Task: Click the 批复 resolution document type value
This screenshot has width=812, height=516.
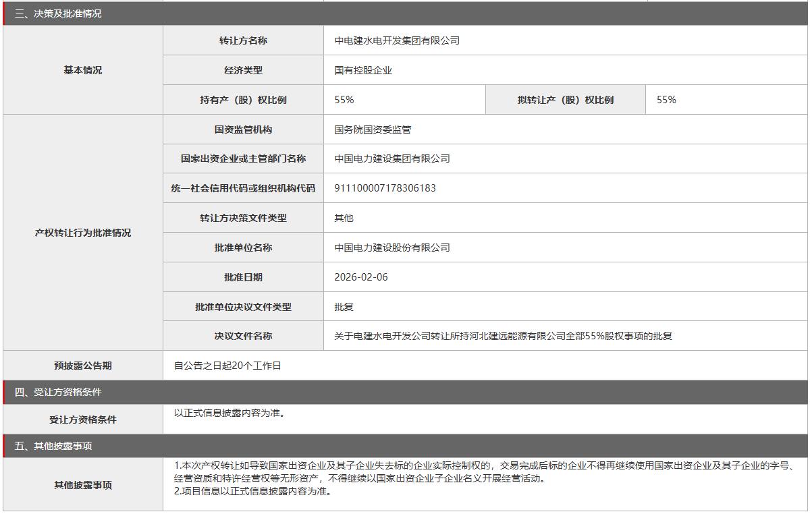Action: tap(344, 307)
